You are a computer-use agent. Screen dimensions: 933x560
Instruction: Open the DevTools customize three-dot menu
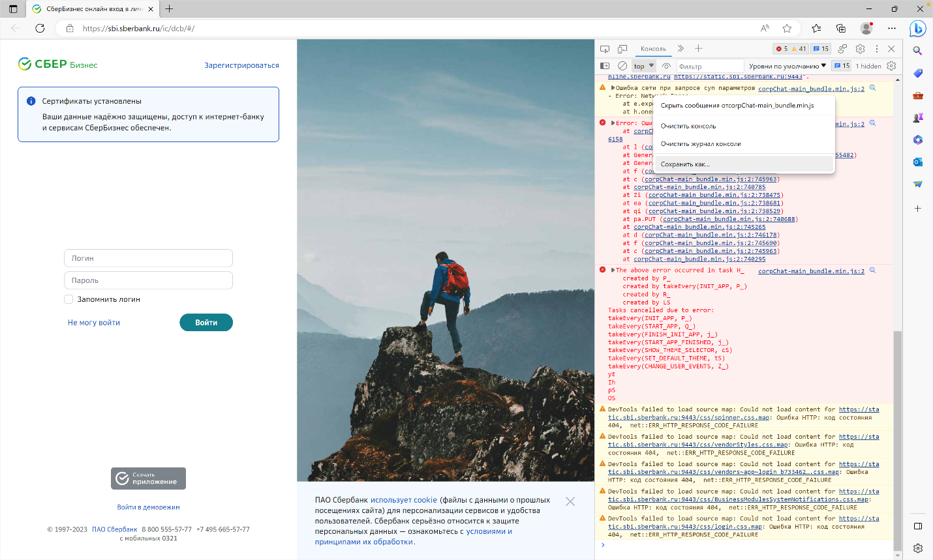point(876,49)
